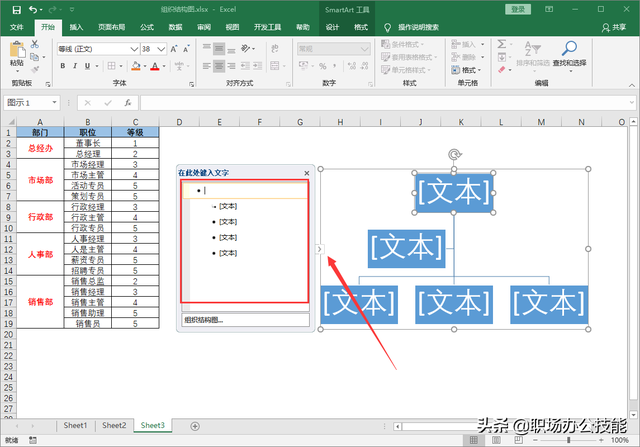Open the fill color dropdown arrow
This screenshot has width=640, height=447.
pos(145,66)
